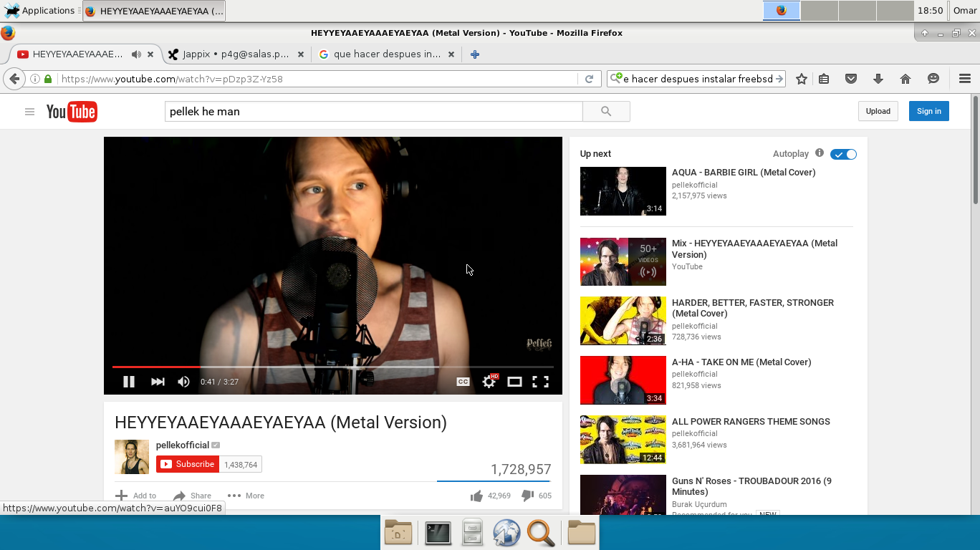The image size is (980, 550).
Task: Close the Google search tab
Action: coord(451,54)
